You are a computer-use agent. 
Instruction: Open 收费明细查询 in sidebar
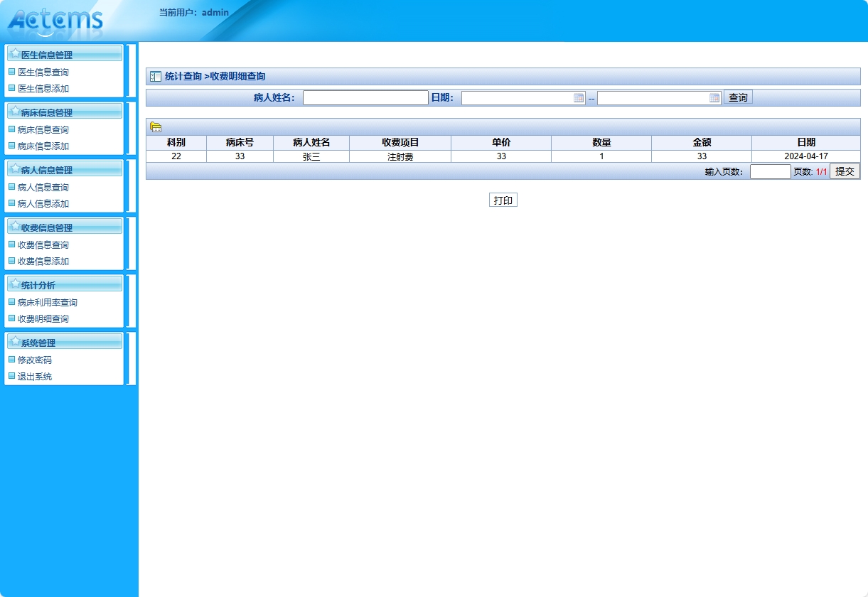click(43, 319)
